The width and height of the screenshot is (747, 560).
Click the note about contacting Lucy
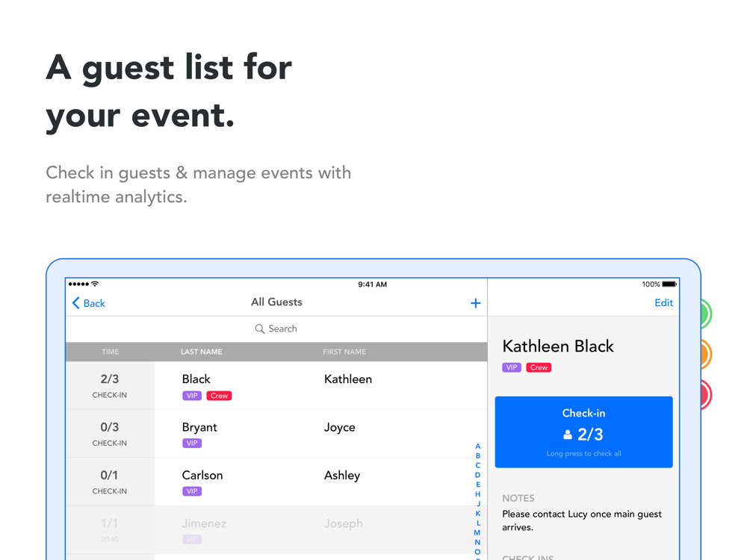tap(582, 520)
